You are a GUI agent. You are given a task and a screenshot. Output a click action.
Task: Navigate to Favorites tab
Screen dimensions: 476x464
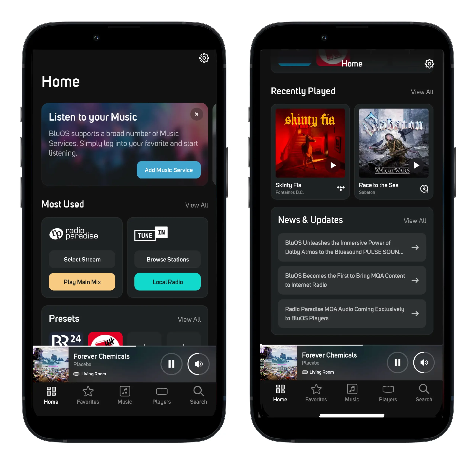[88, 396]
